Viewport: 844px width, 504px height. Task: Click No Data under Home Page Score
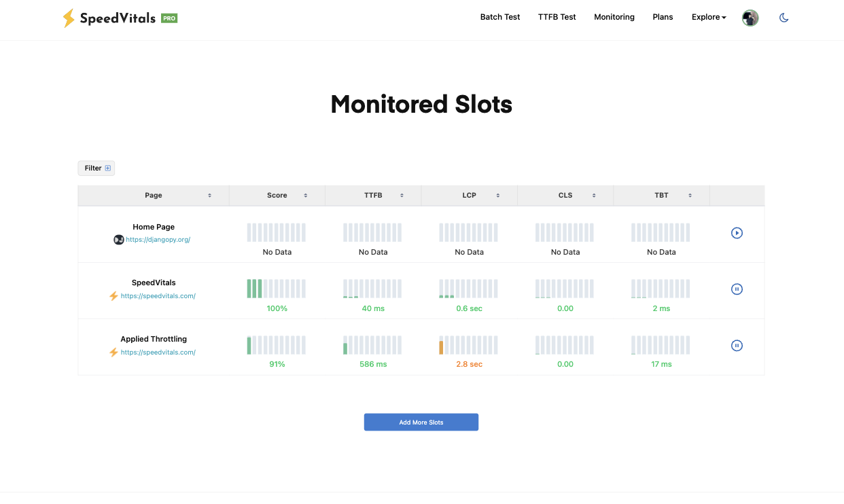click(277, 252)
